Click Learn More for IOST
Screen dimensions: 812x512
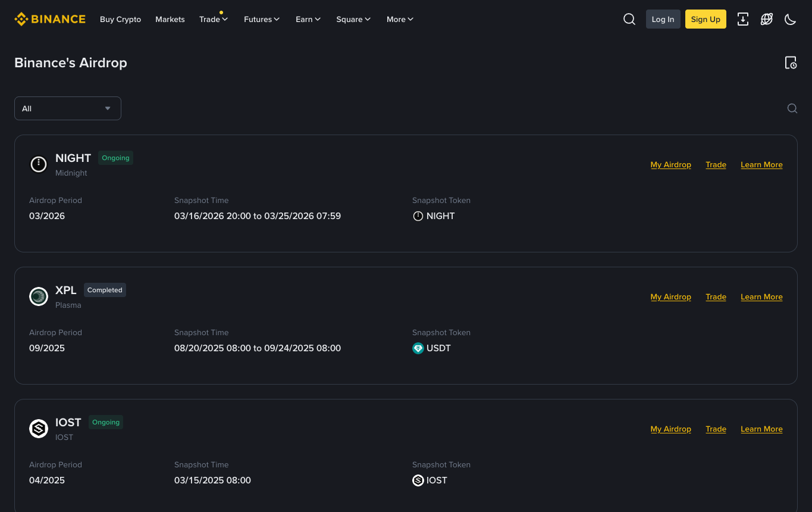click(761, 429)
